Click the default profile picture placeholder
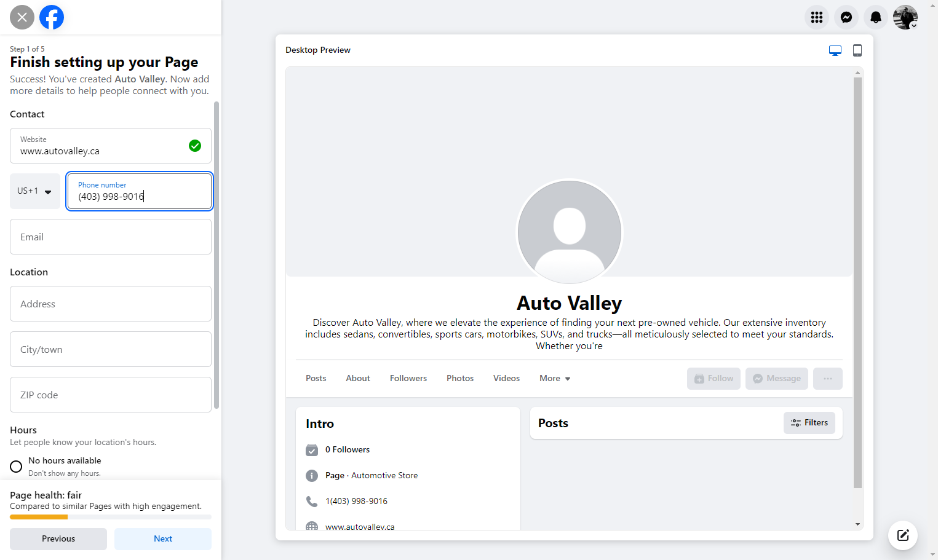This screenshot has width=938, height=560. (x=570, y=232)
